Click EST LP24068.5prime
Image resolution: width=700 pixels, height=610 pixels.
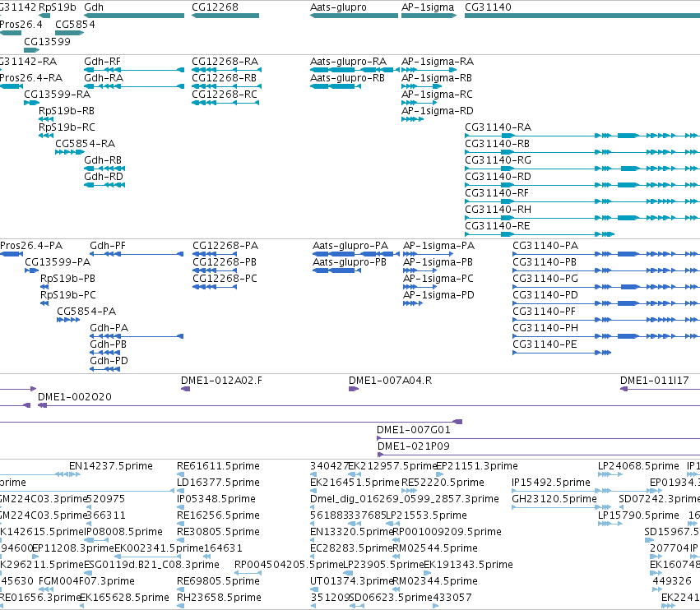[x=638, y=466]
